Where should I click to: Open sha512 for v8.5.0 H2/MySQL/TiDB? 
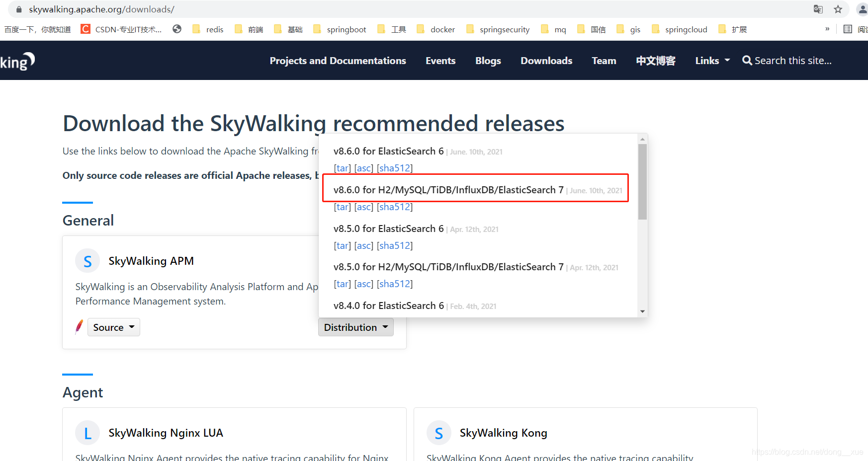[x=395, y=284]
